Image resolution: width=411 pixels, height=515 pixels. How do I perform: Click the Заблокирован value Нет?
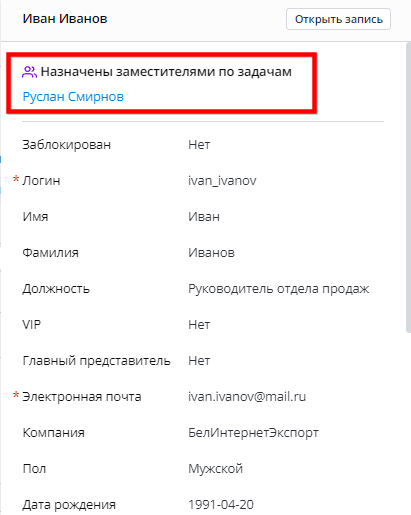tap(199, 145)
